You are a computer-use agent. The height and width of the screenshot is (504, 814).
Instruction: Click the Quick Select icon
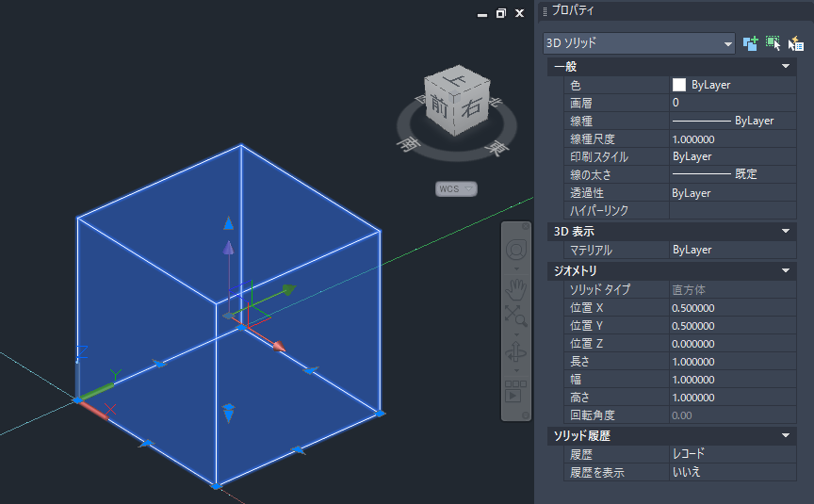(796, 43)
